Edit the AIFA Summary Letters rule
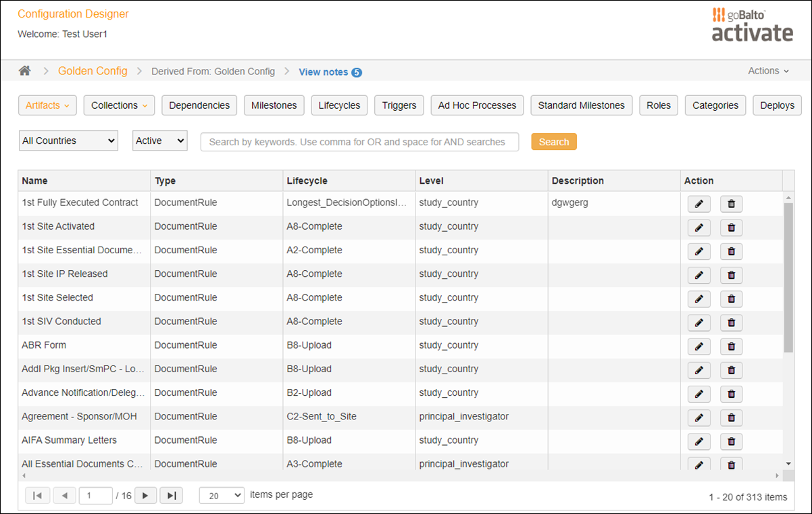This screenshot has width=812, height=514. (x=699, y=441)
